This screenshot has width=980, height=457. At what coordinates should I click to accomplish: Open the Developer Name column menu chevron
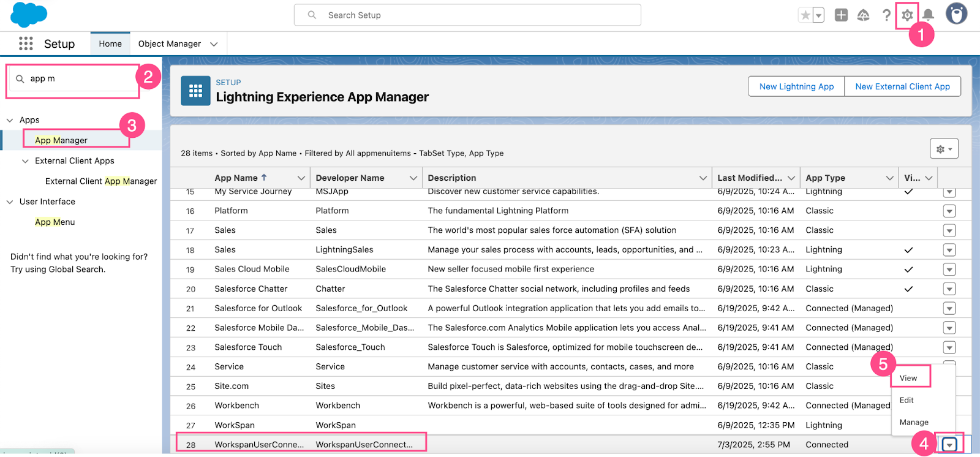point(413,178)
